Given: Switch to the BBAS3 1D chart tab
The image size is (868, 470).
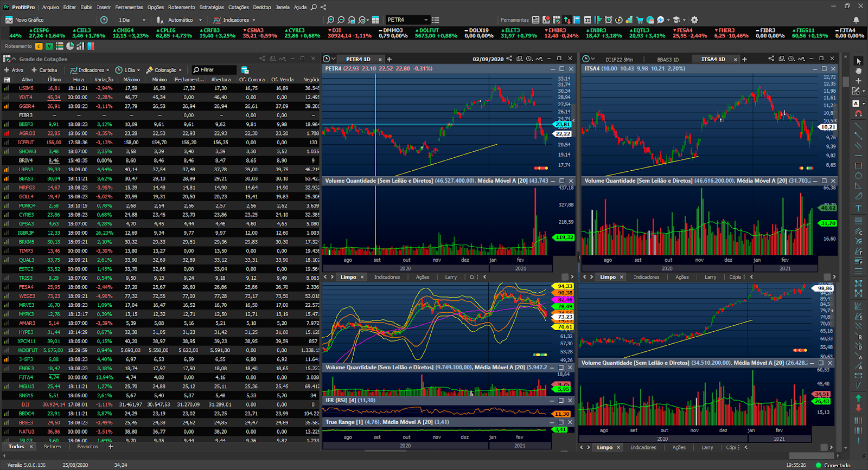Looking at the screenshot, I should pos(667,59).
